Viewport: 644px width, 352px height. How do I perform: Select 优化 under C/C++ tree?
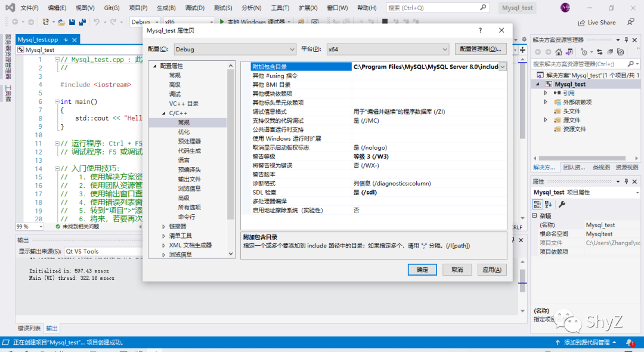click(x=184, y=132)
